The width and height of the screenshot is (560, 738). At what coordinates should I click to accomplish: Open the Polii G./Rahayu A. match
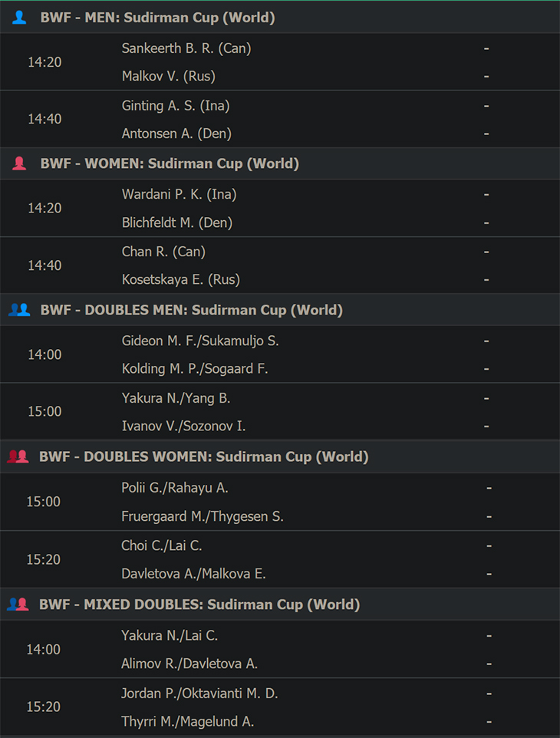(280, 502)
